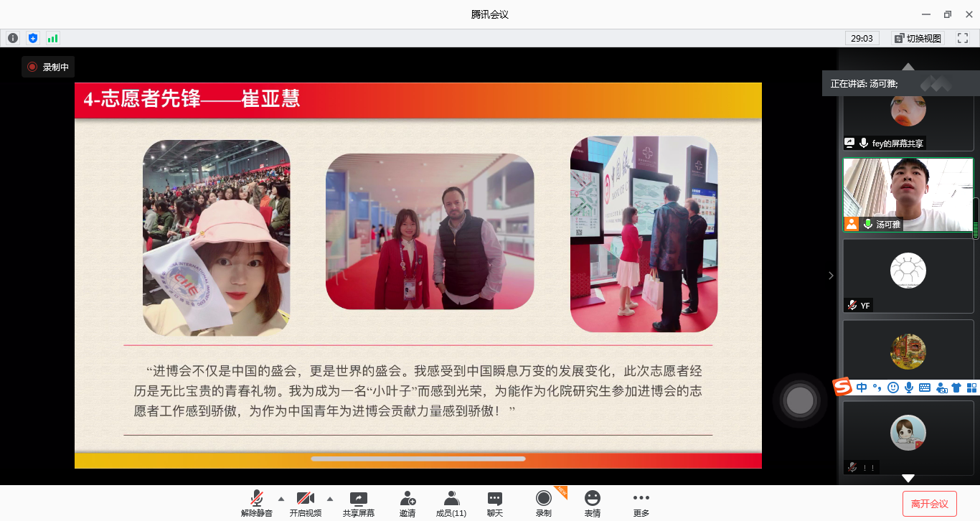Click the blue security shield icon

[x=32, y=38]
